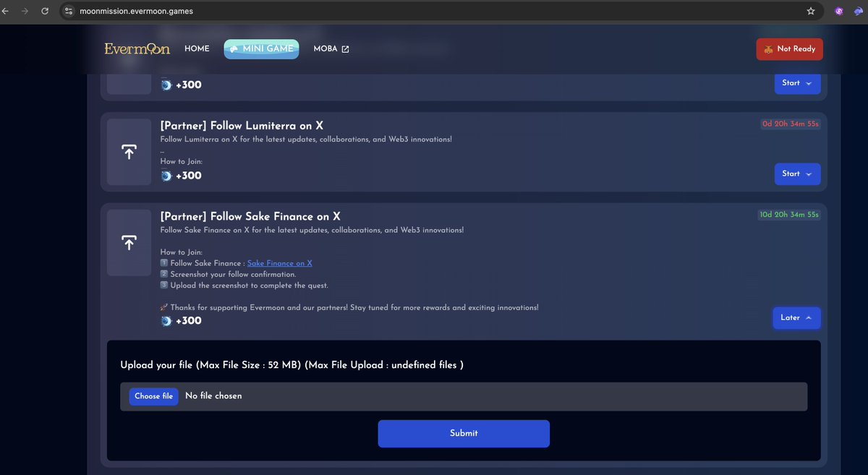Click the '10d 20h 34m 55s' countdown timer
Viewport: 868px width, 475px height.
pos(789,215)
